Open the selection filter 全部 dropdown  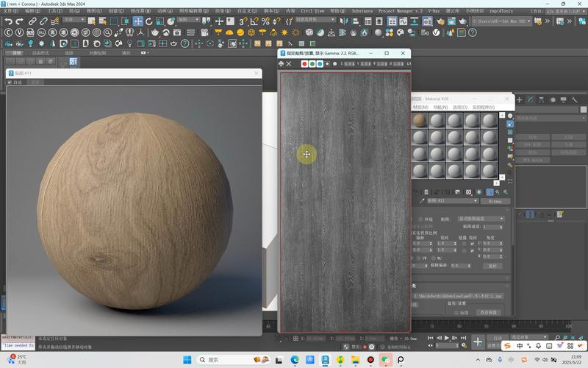pyautogui.click(x=74, y=20)
